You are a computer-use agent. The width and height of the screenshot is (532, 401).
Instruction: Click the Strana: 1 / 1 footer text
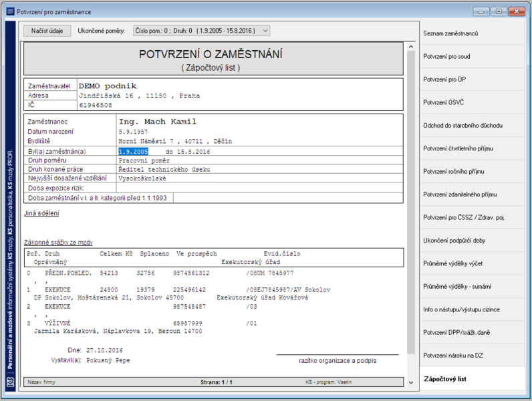pyautogui.click(x=216, y=382)
